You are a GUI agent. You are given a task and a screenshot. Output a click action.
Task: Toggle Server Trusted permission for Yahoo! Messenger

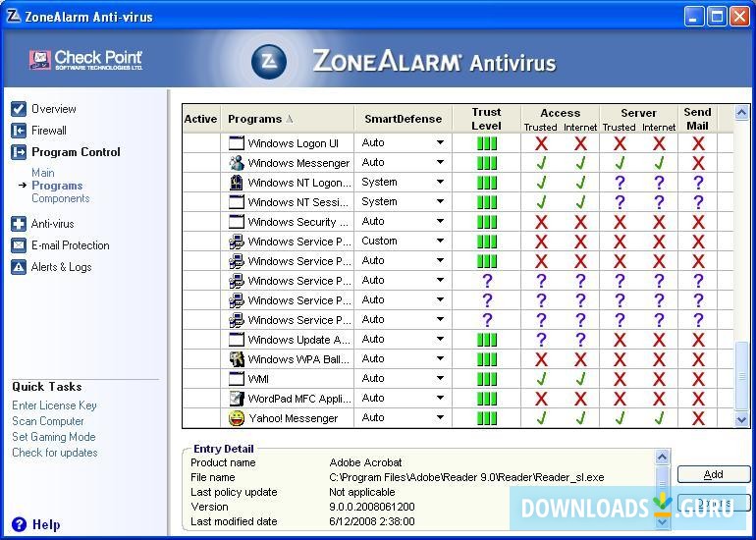[620, 418]
